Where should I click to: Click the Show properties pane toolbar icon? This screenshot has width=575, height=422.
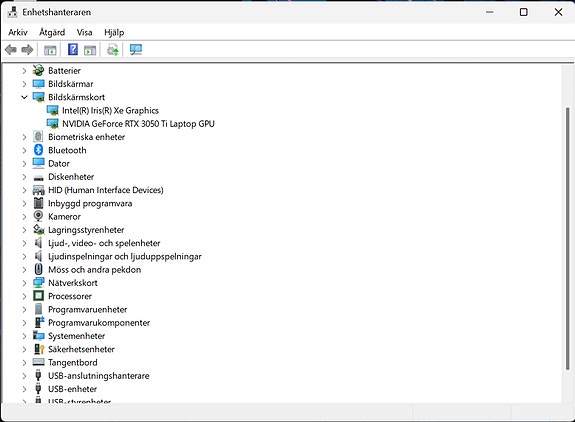click(50, 50)
